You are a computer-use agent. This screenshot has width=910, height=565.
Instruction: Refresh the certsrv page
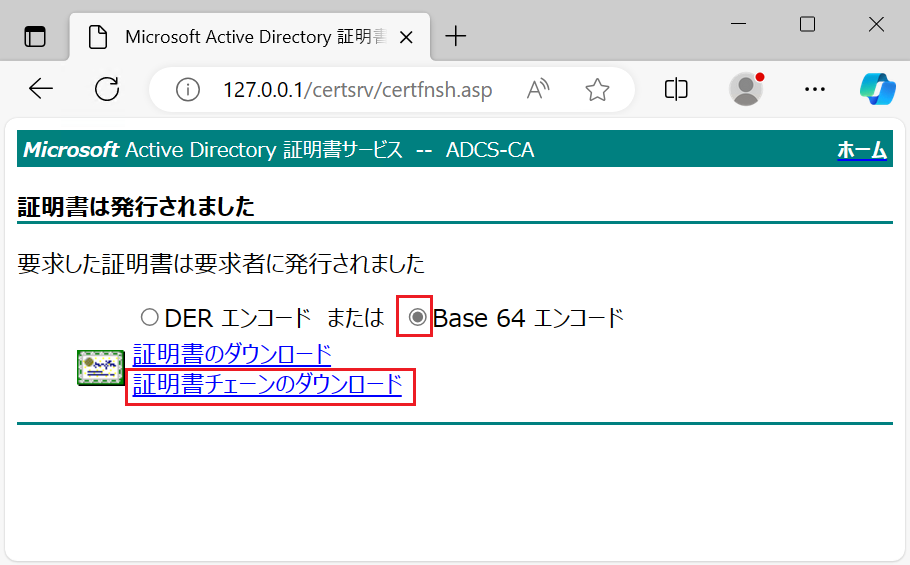click(x=107, y=89)
